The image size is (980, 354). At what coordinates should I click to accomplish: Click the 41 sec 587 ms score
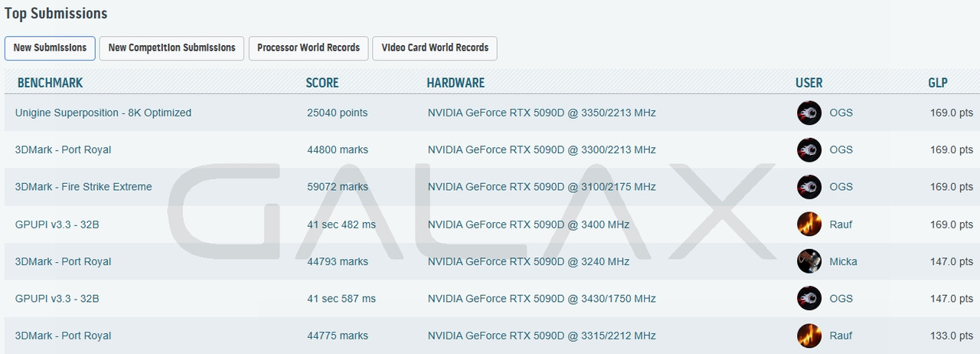tap(341, 299)
